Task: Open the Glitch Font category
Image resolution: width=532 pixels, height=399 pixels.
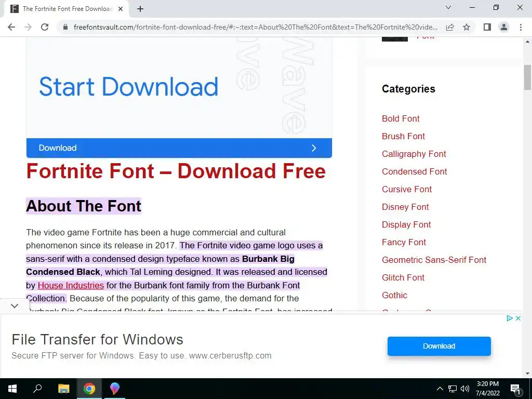Action: pyautogui.click(x=403, y=277)
